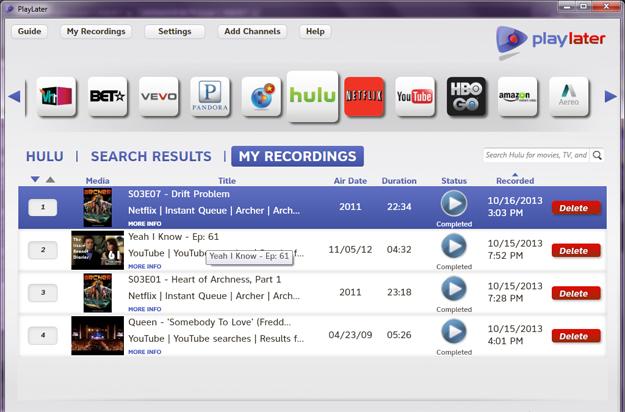625x412 pixels.
Task: Select the Archer thumbnail in row 1
Action: (x=98, y=208)
